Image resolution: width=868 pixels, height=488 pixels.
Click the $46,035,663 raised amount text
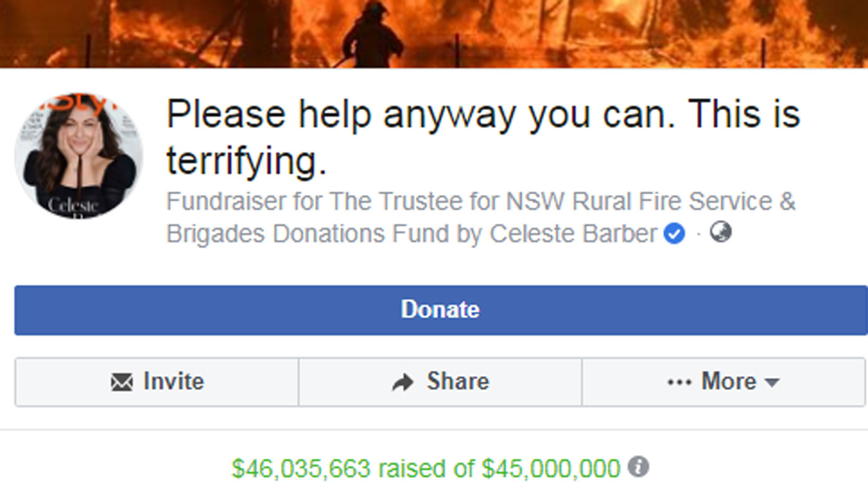301,468
